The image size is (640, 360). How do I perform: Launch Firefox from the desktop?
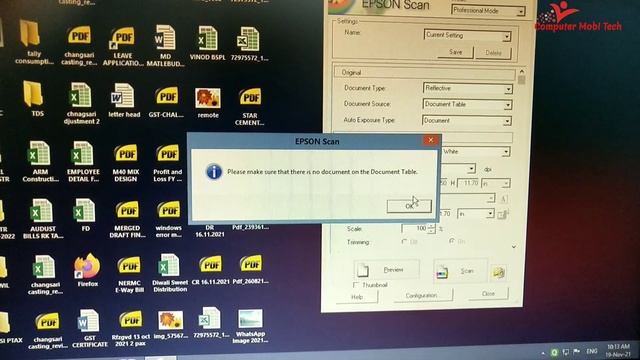tap(87, 270)
